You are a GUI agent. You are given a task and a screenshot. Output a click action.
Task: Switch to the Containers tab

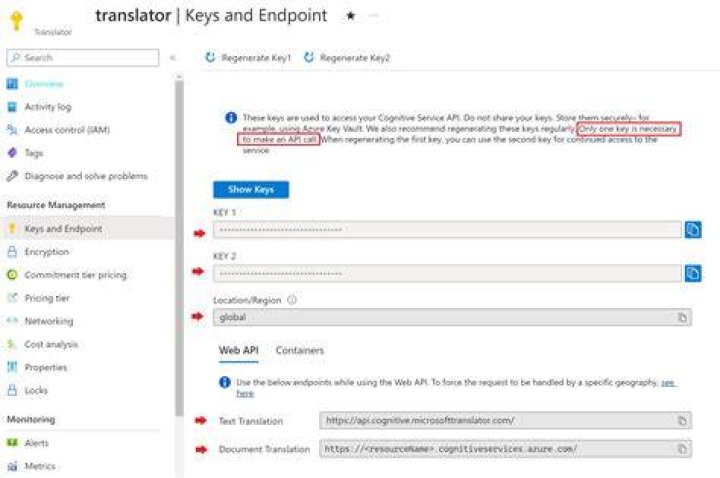[x=300, y=350]
